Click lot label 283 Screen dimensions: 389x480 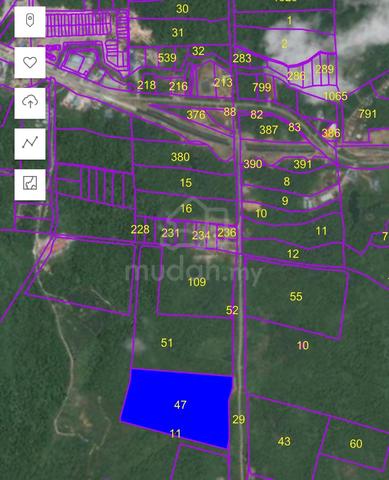242,58
